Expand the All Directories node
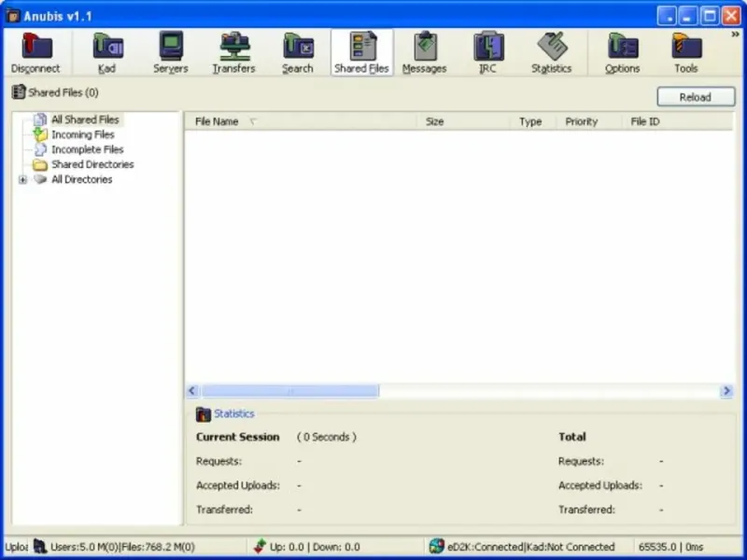 click(22, 179)
